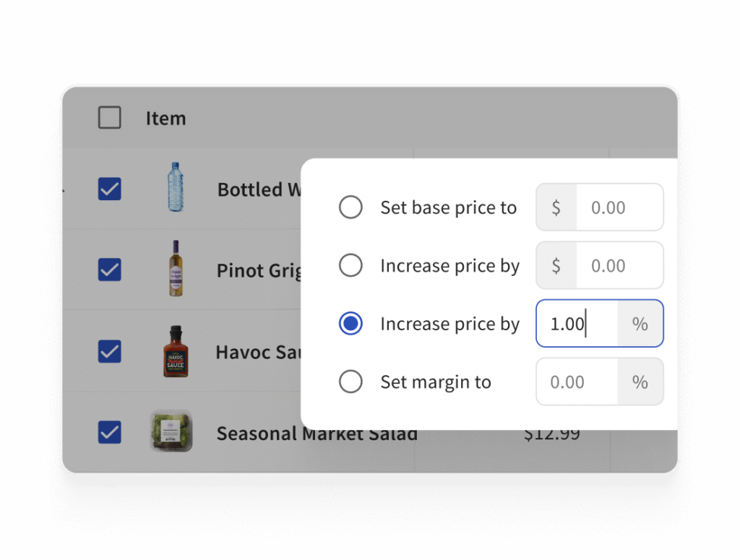
Task: Select Increase price by percent radio option
Action: point(350,324)
